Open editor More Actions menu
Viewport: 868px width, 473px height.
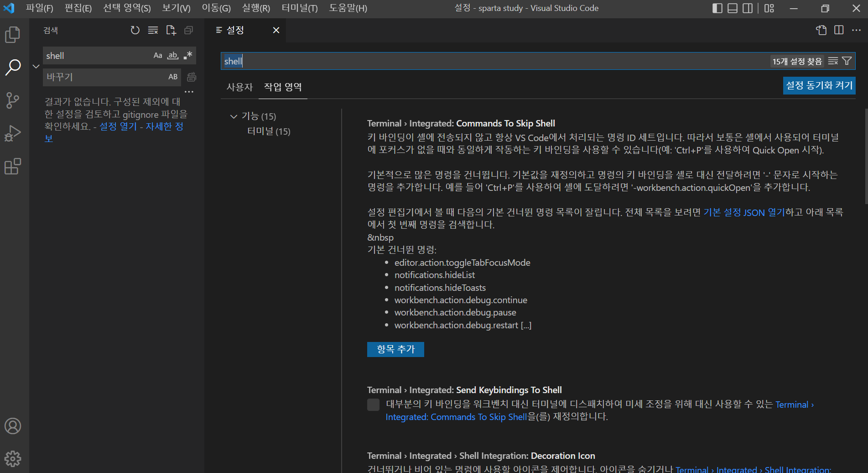(x=857, y=30)
